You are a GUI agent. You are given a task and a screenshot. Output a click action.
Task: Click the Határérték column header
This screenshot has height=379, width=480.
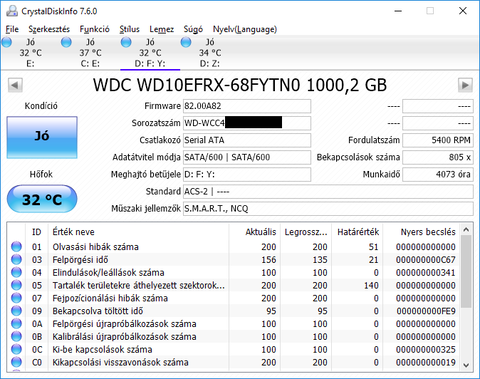[x=357, y=232]
